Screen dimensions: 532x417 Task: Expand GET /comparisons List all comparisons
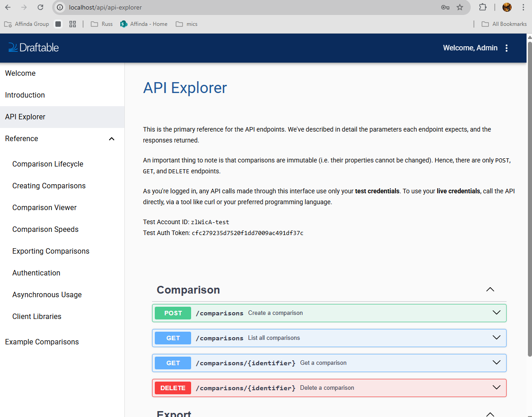coord(496,338)
